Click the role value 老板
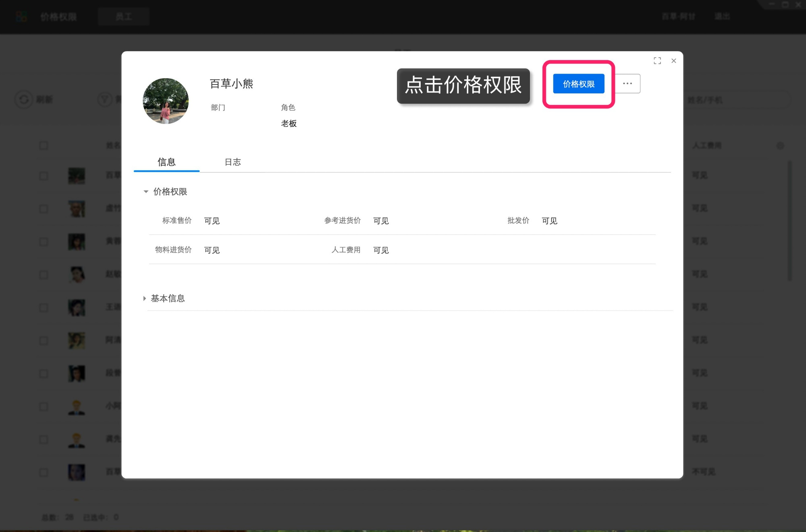This screenshot has height=532, width=806. click(289, 124)
